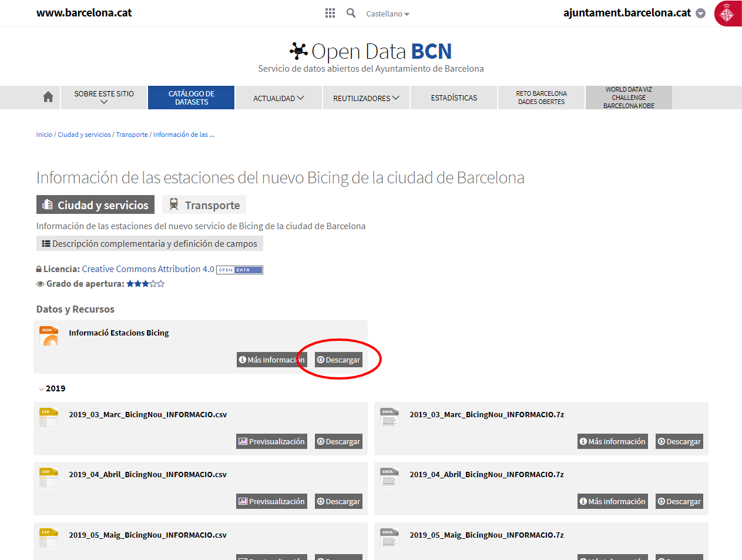
Task: Expand the ajuntament.barcelona.cat dropdown arrow
Action: click(700, 14)
